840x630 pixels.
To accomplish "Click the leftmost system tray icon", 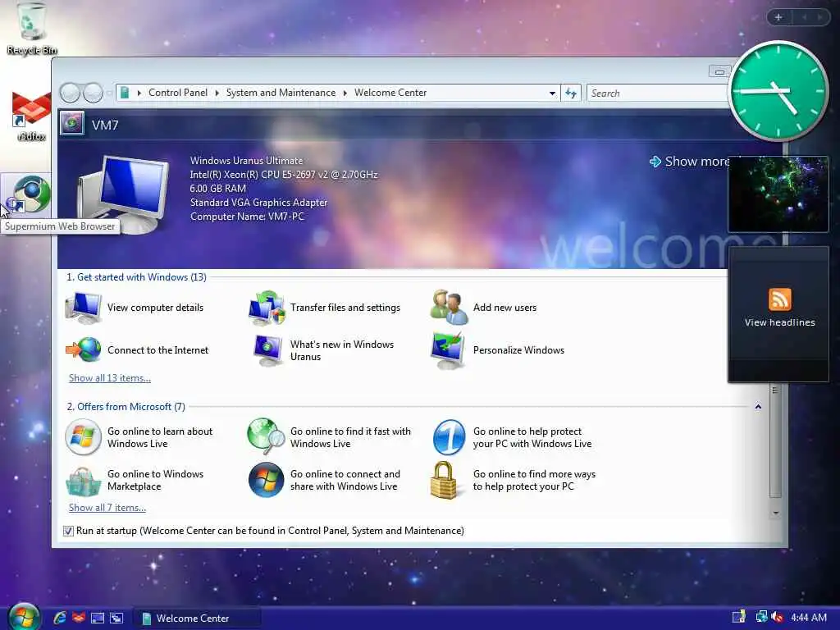I will (739, 617).
